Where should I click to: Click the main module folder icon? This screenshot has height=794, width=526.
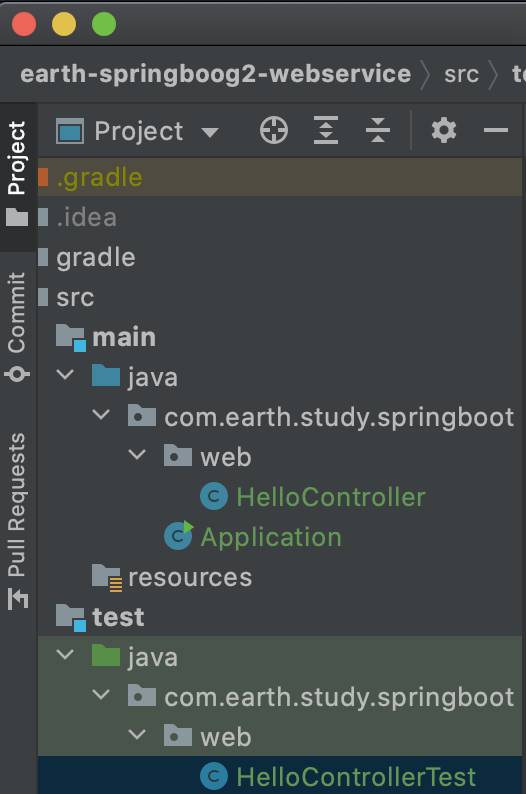click(71, 338)
